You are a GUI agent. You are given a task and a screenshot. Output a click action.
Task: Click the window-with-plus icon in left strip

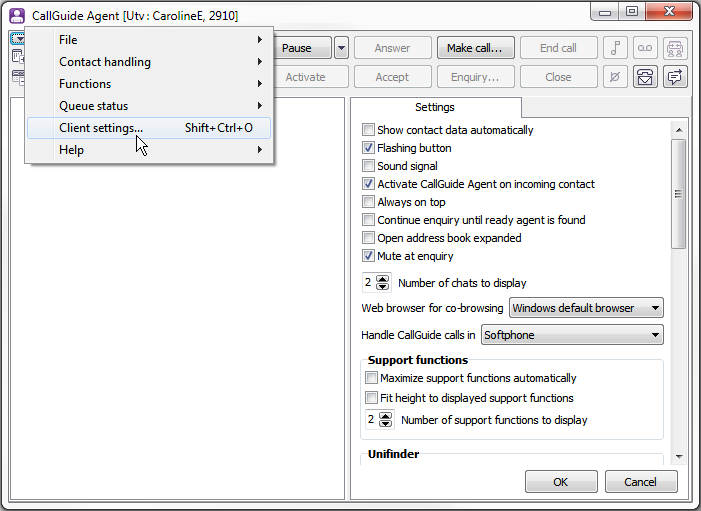(17, 57)
